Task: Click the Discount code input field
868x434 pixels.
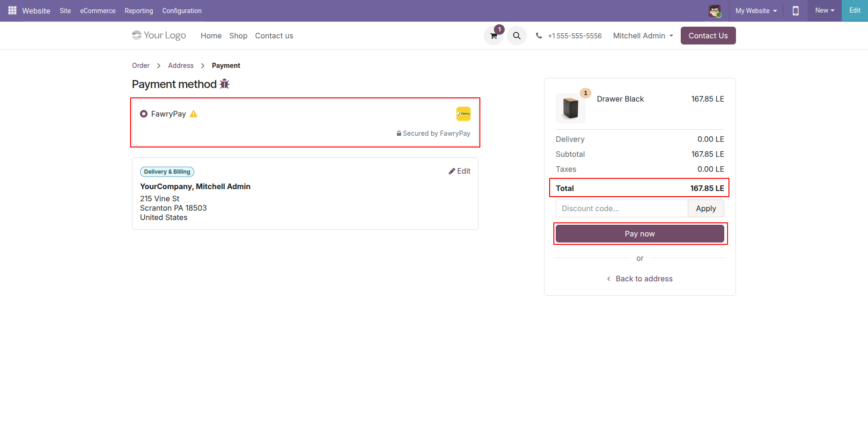Action: click(622, 208)
